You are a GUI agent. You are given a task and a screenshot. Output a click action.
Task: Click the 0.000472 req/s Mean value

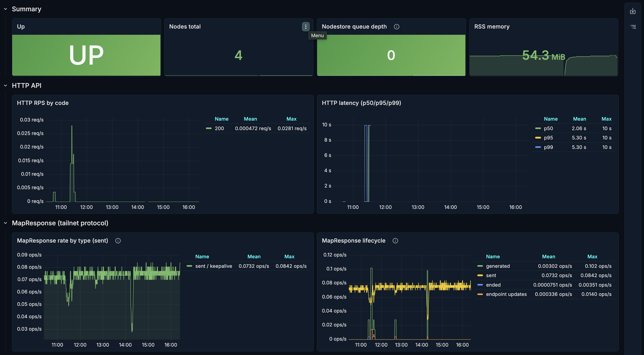click(x=253, y=129)
